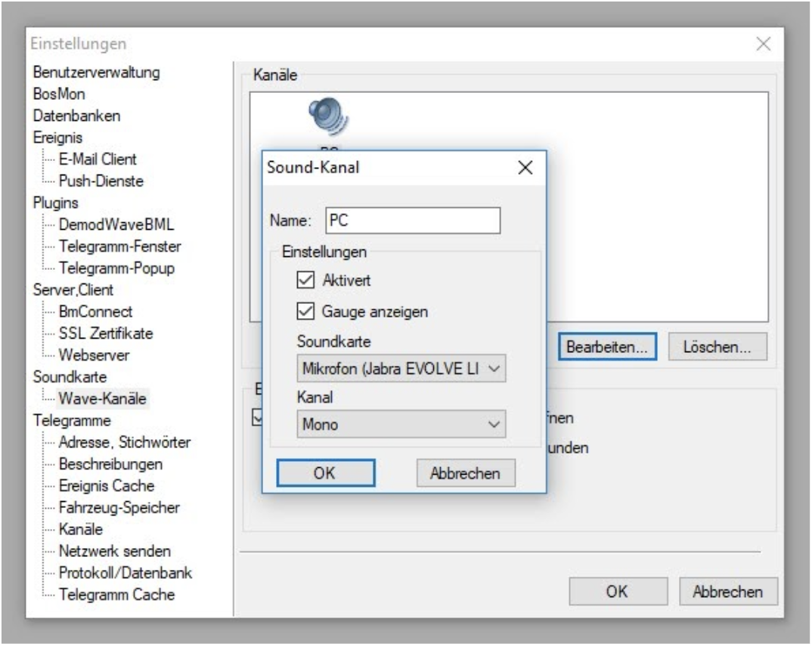Open SSL Zertifikate settings
Screen dimensions: 812x647
tap(106, 333)
